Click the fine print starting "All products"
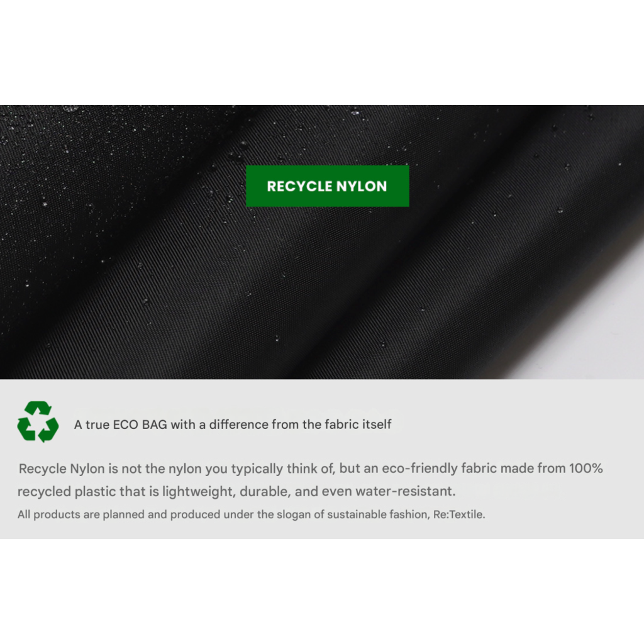 coord(252,514)
